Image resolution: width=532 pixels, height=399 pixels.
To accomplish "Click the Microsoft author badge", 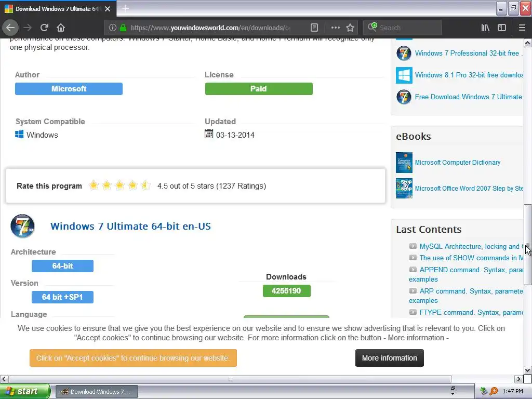I will point(69,88).
